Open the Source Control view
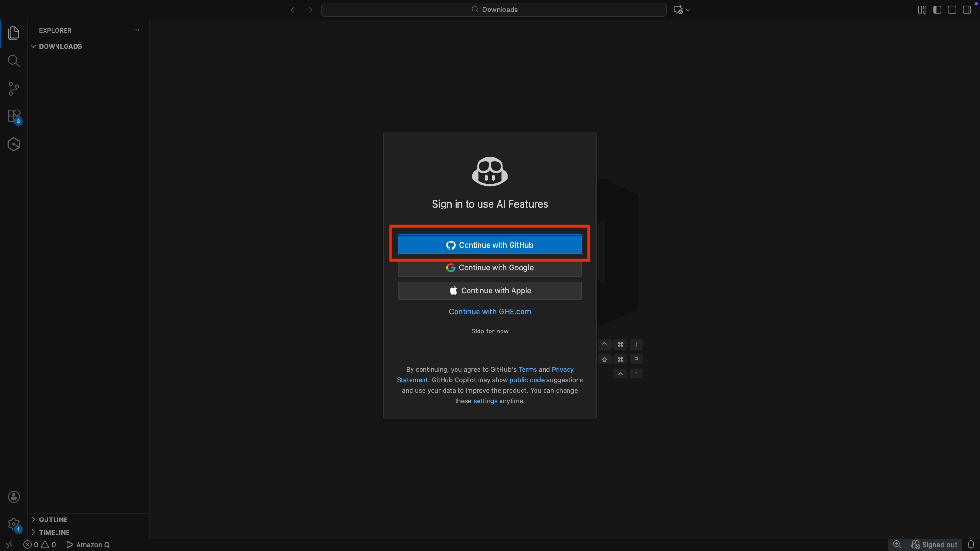This screenshot has height=551, width=980. (x=13, y=88)
